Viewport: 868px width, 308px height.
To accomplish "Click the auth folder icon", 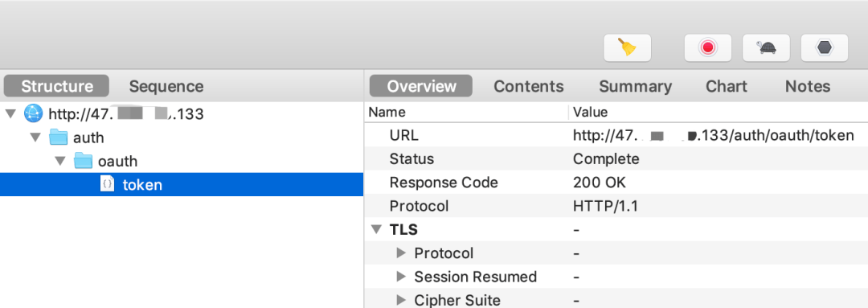I will coord(58,138).
